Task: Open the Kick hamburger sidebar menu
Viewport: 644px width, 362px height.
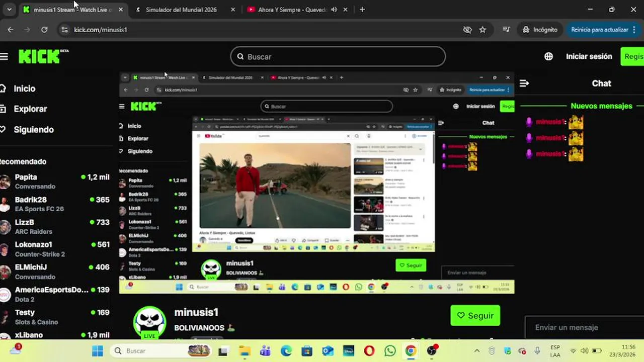Action: [4, 56]
